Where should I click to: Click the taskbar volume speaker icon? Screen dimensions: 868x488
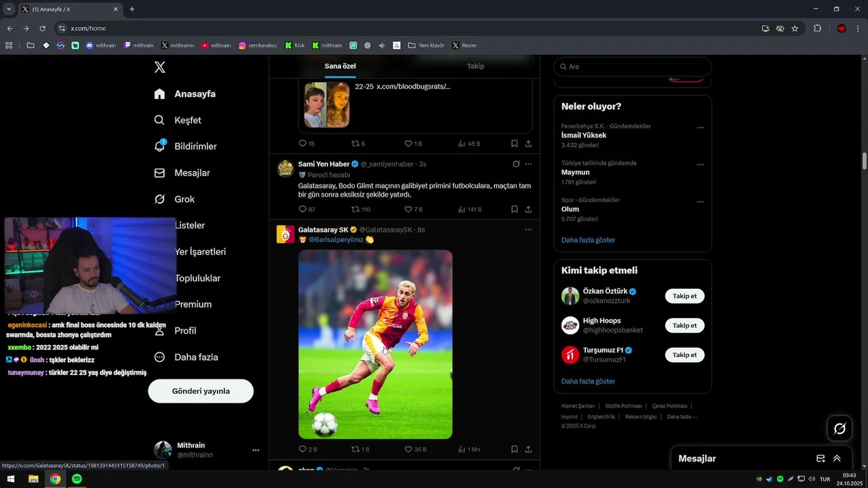[x=812, y=479]
